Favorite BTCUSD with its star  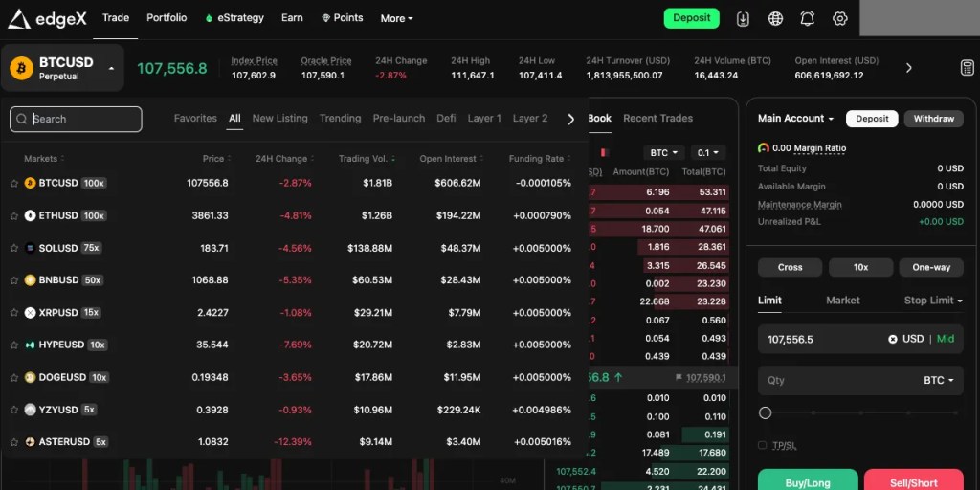pos(13,183)
